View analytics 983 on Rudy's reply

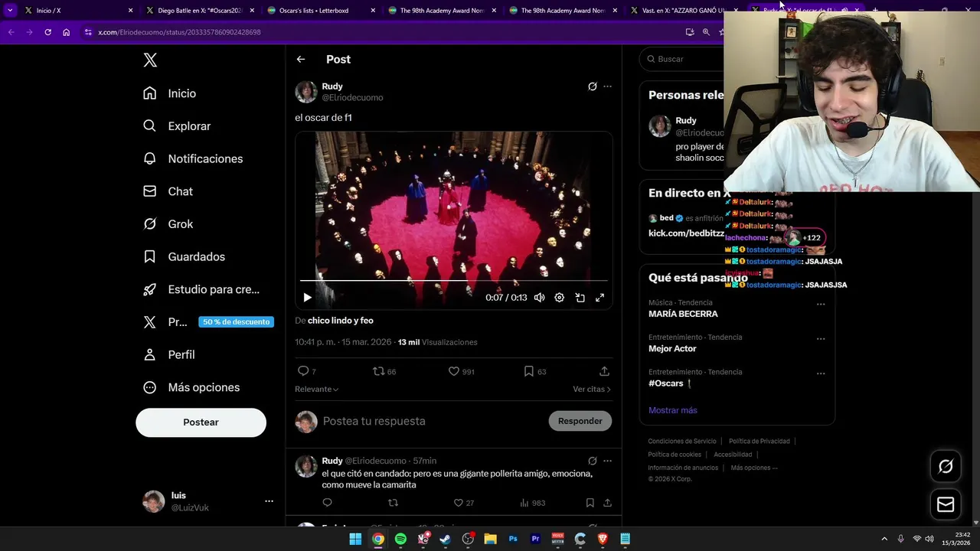(532, 503)
